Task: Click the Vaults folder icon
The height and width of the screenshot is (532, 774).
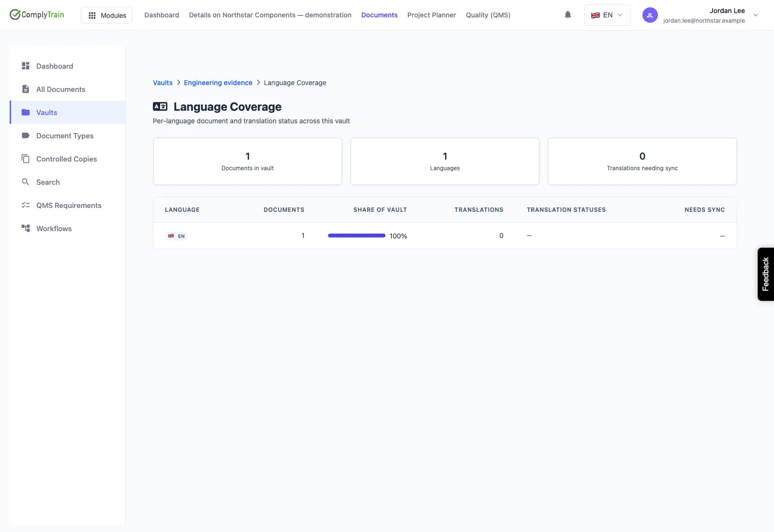Action: coord(26,112)
